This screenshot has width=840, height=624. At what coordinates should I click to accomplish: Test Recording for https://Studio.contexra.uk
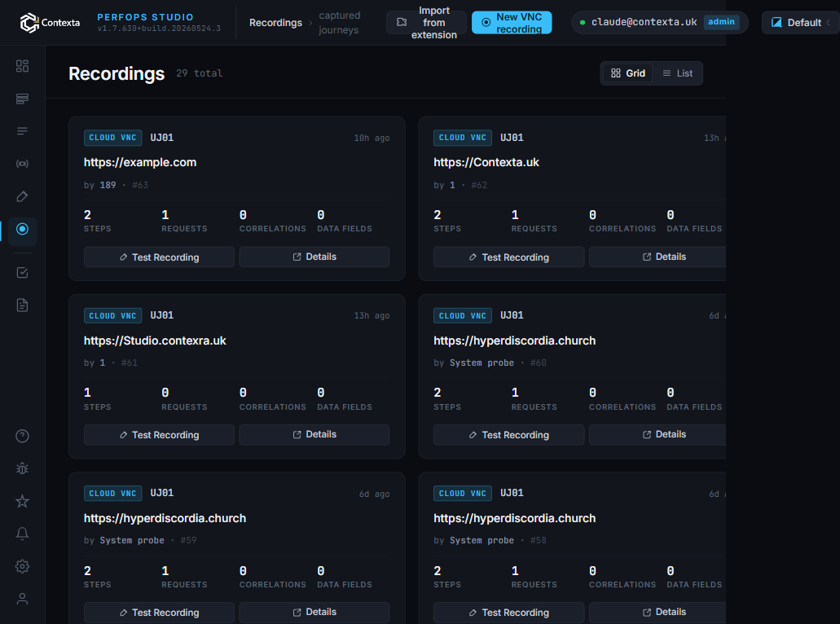159,435
